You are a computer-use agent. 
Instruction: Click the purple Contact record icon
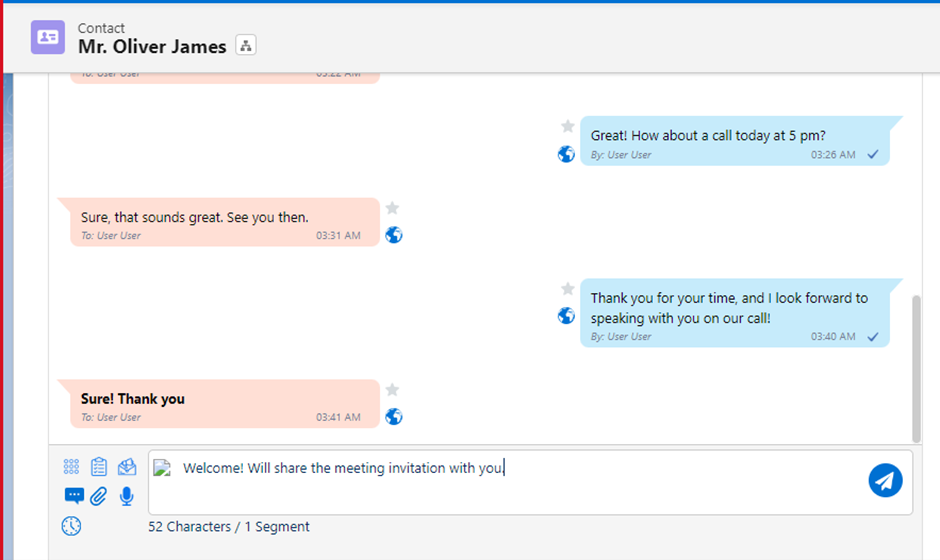coord(48,37)
